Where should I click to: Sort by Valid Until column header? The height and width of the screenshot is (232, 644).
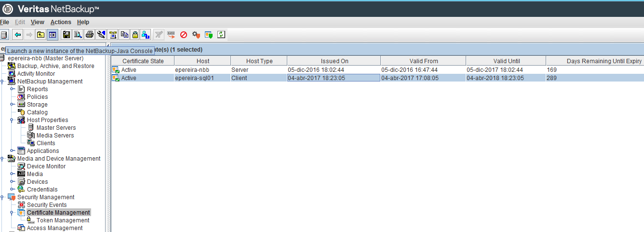506,61
